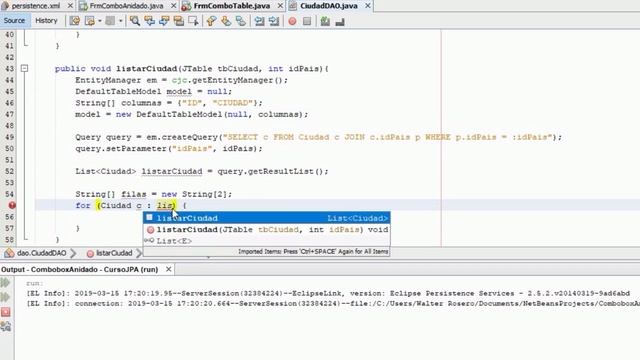Click line number 43 in the gutter
640x360 pixels.
pyautogui.click(x=9, y=69)
